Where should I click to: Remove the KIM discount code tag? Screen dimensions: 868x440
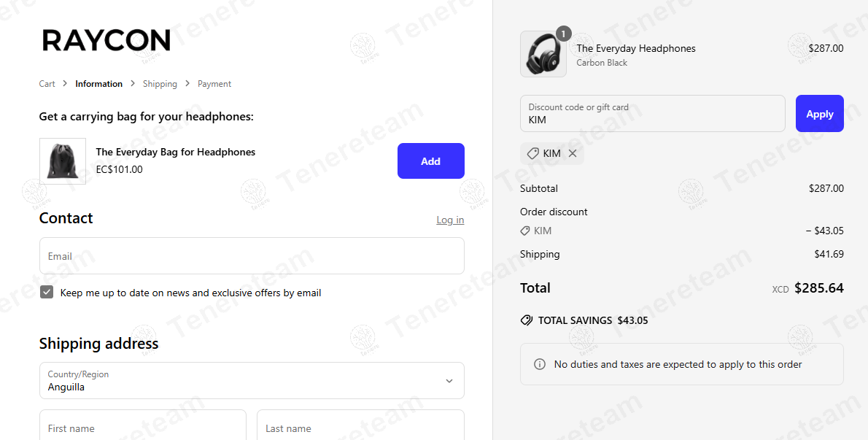pos(573,153)
